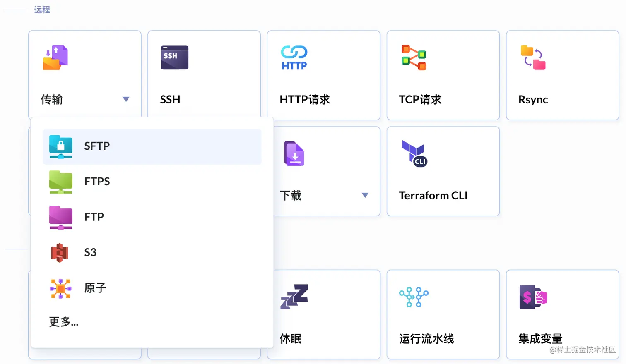Click the Transfer (传输) folder icon
Image resolution: width=626 pixels, height=364 pixels.
(55, 57)
